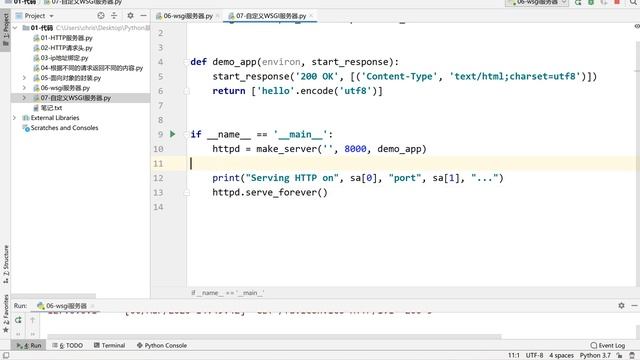
Task: Click UTF-8 encoding selector in status bar
Action: (x=534, y=356)
